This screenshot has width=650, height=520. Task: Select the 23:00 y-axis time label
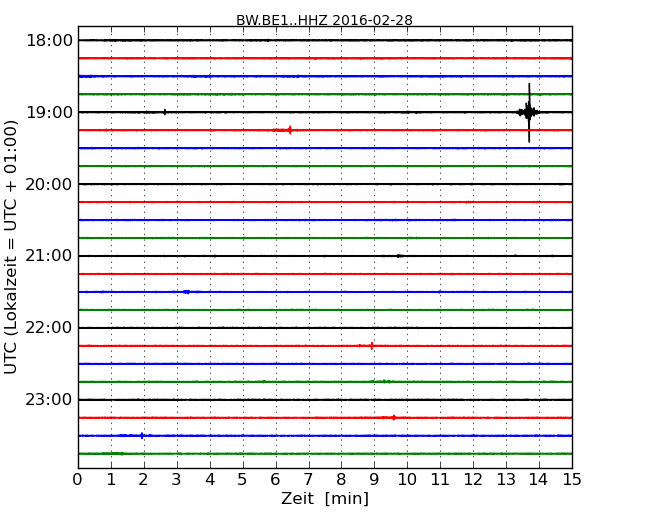pyautogui.click(x=49, y=400)
